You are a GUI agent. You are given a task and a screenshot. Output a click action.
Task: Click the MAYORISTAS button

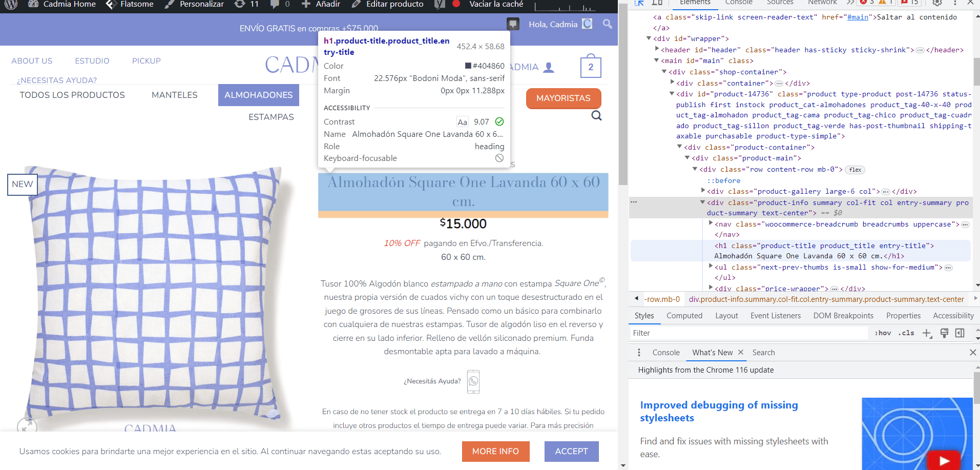click(x=564, y=98)
